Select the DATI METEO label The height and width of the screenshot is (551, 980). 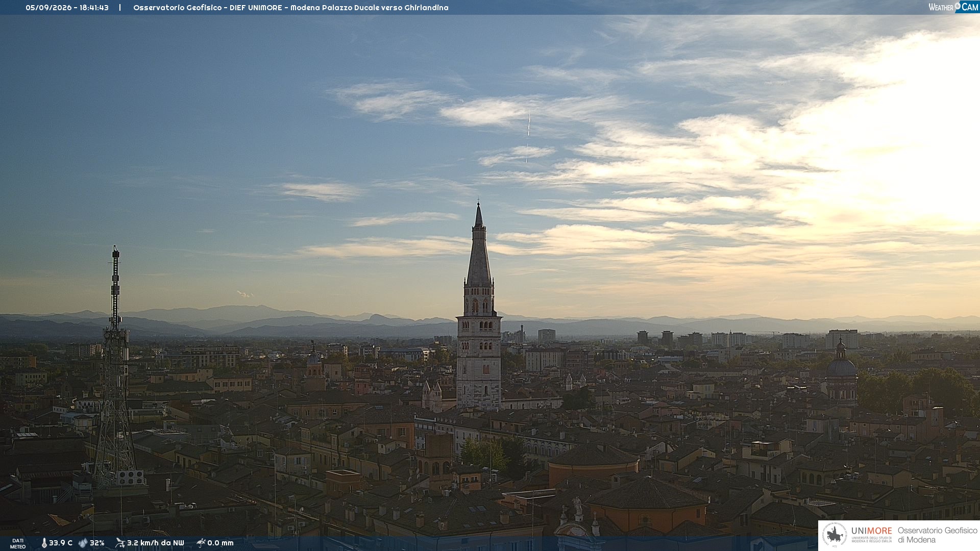pyautogui.click(x=18, y=543)
